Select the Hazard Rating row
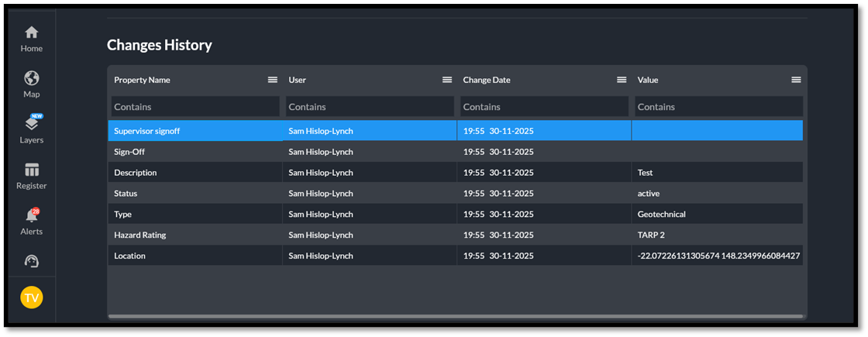The height and width of the screenshot is (337, 868). tap(140, 235)
